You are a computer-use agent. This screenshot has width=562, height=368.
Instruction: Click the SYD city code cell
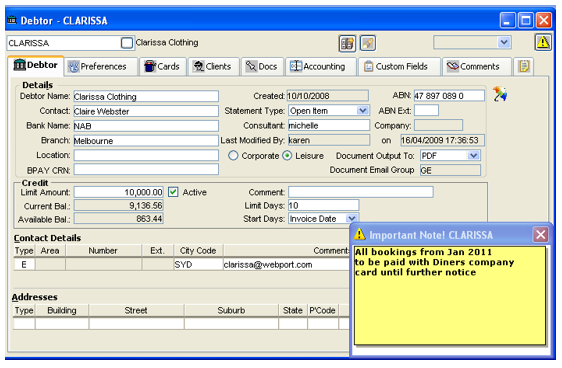198,264
